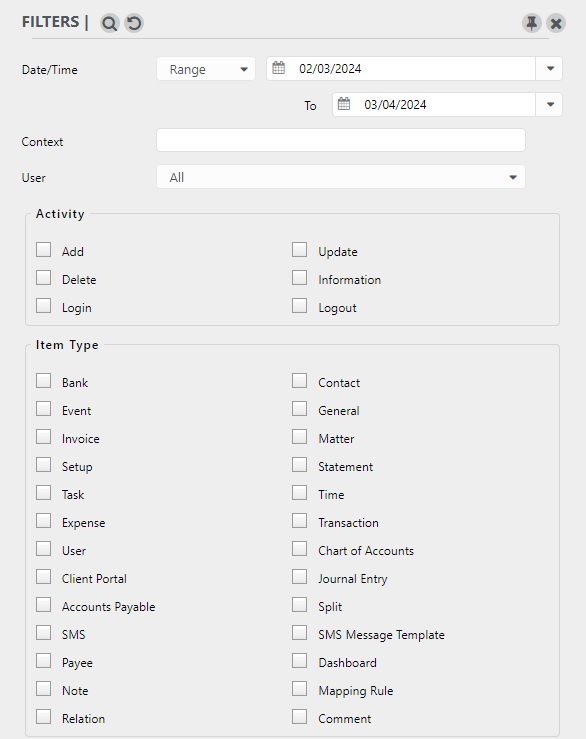
Task: Check the Logout activity checkbox
Action: pyautogui.click(x=299, y=306)
